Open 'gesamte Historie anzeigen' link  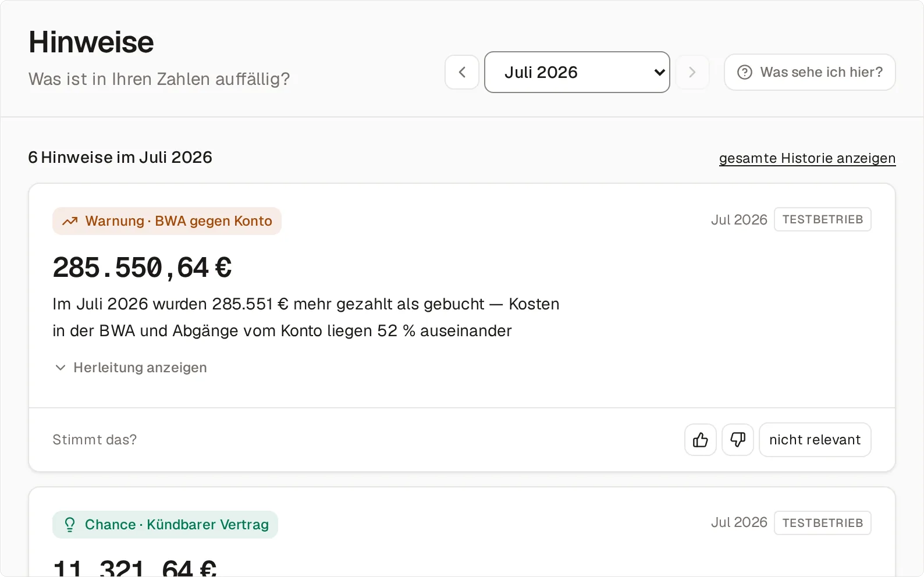(807, 158)
